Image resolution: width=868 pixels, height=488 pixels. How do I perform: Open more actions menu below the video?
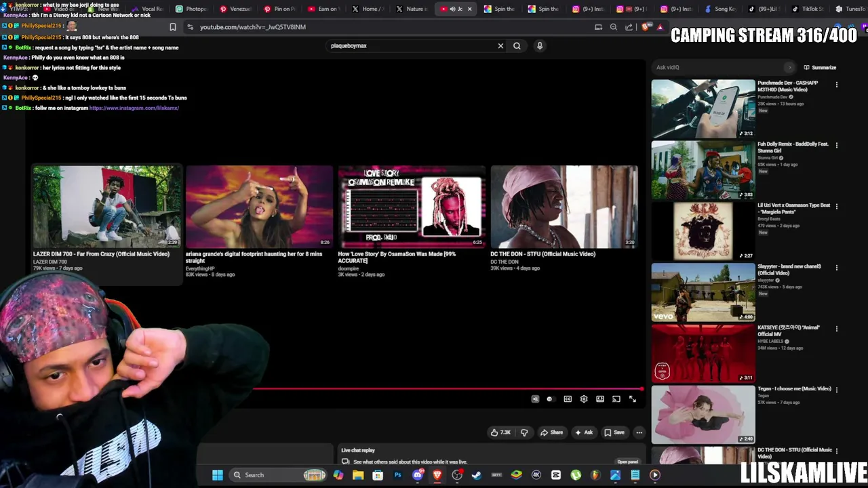point(639,432)
